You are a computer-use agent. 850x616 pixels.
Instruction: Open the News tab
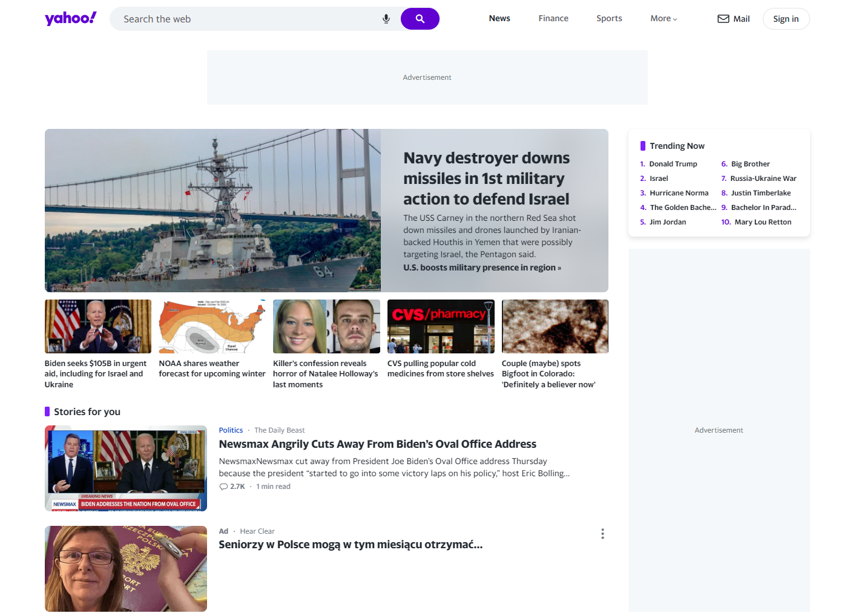coord(499,19)
